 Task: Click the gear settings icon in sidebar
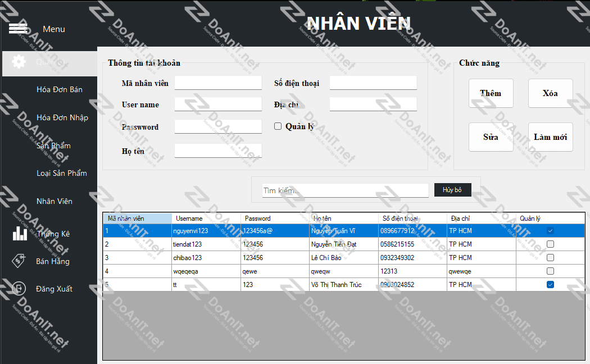[x=19, y=62]
